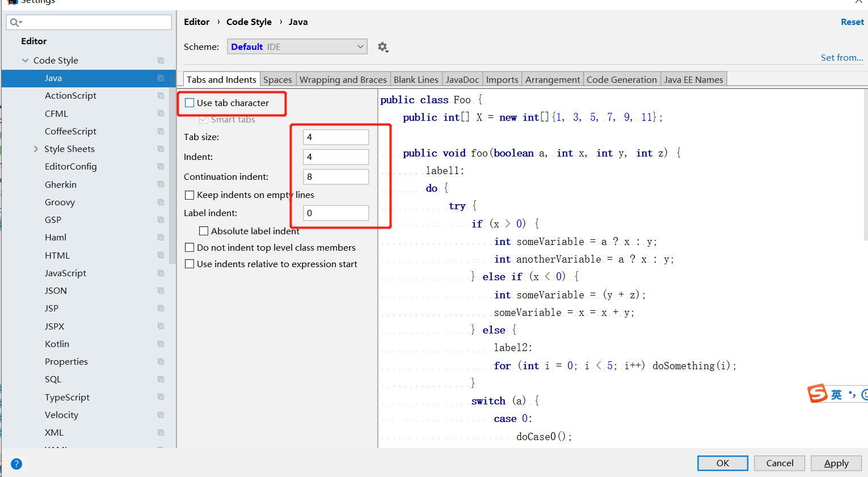The image size is (868, 477).
Task: Check Absolute label indent option
Action: [204, 231]
